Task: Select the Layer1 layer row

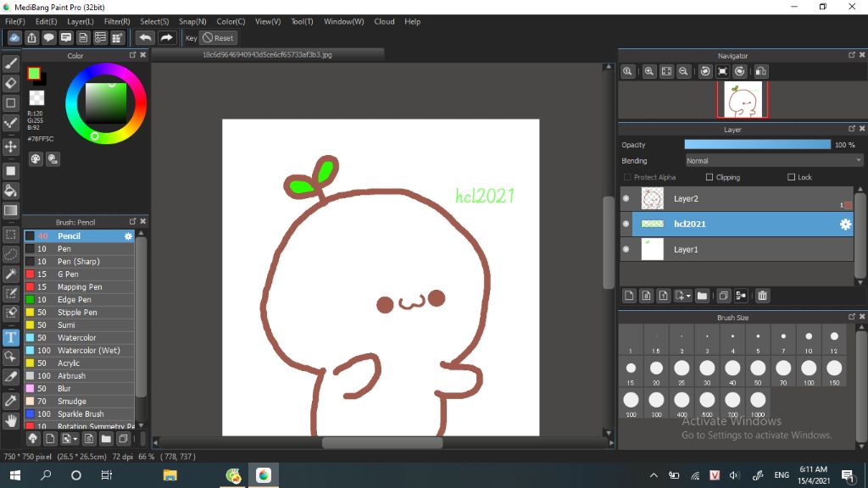Action: coord(737,250)
